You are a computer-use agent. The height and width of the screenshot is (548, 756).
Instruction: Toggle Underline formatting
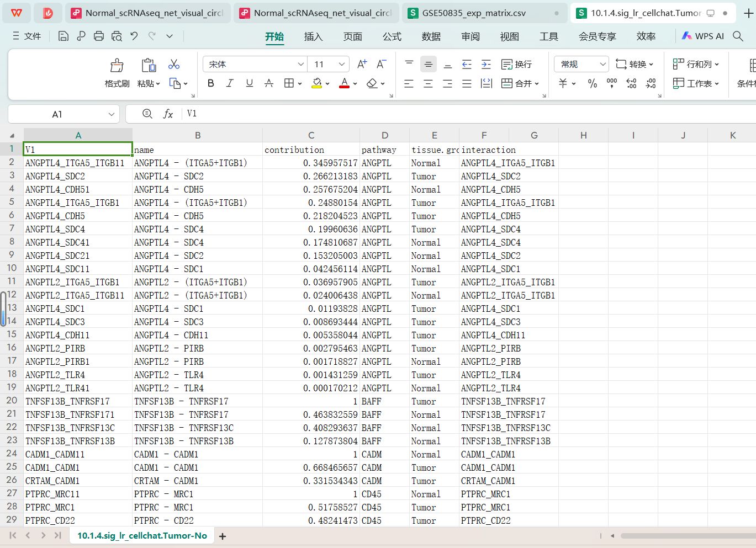[249, 83]
